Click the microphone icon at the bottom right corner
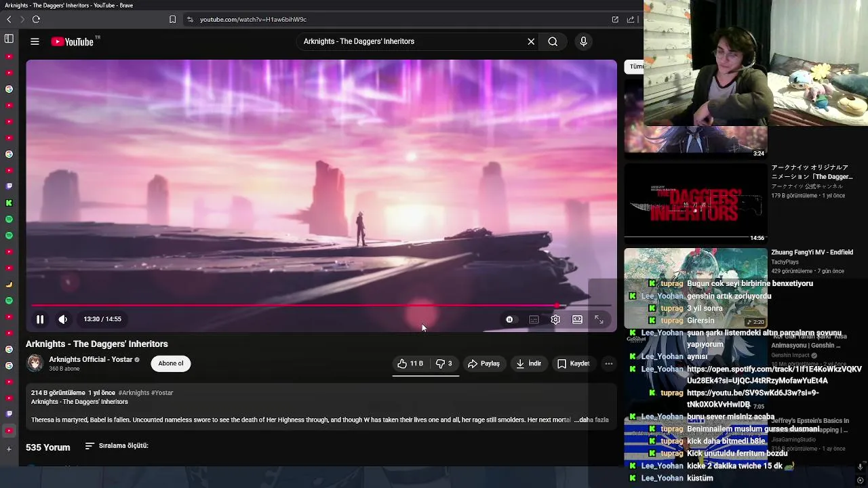This screenshot has height=488, width=868. 860,467
